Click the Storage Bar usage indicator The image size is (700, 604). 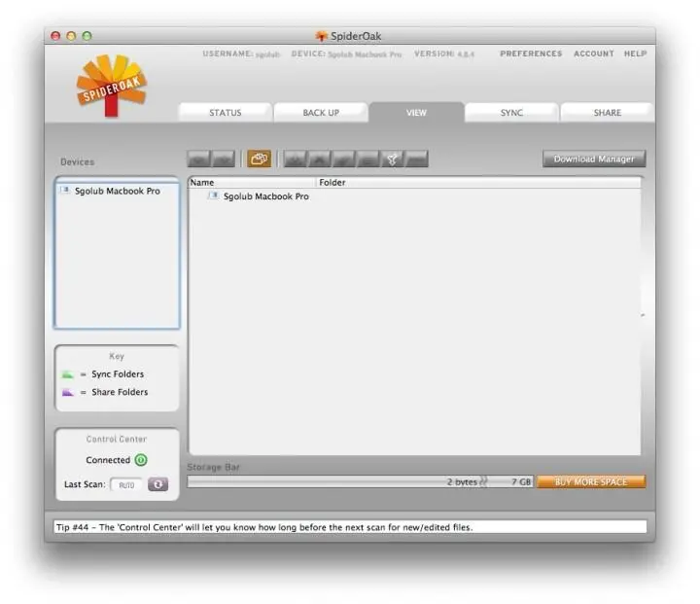[x=360, y=481]
